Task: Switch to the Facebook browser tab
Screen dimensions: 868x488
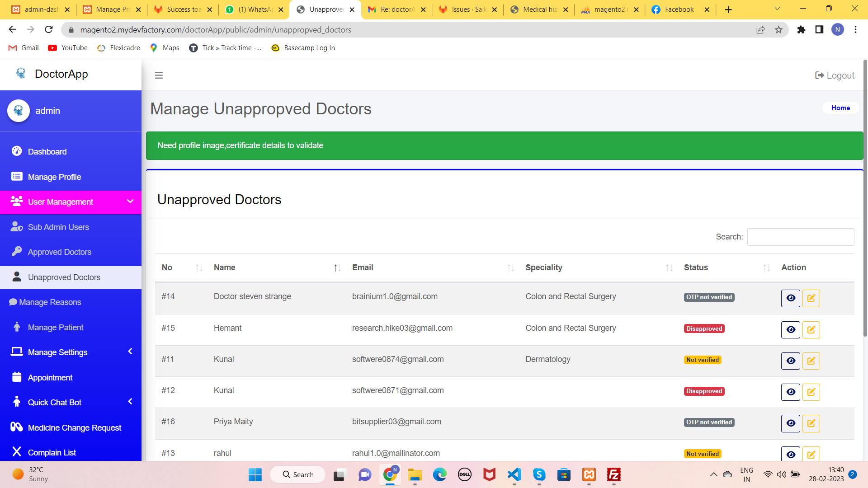Action: 679,9
